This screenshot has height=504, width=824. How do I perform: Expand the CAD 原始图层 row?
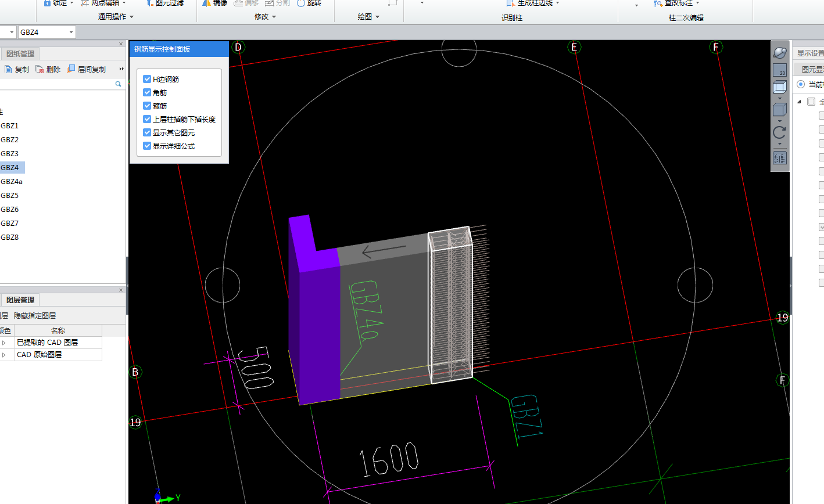(4, 355)
